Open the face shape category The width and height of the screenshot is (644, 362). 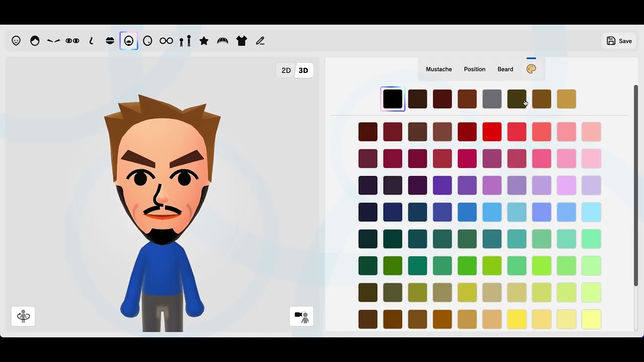16,41
